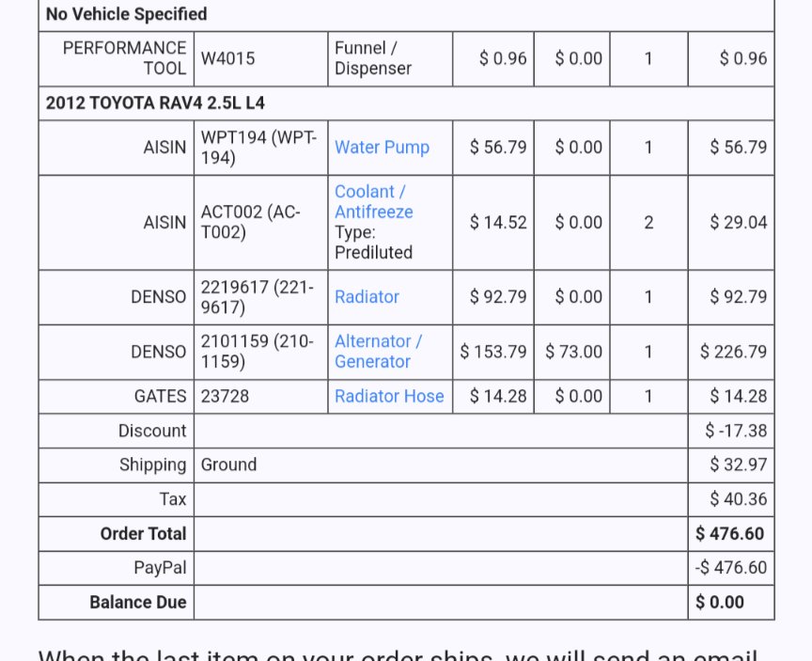Click part number '2219617 (221-9617)'

(x=258, y=297)
